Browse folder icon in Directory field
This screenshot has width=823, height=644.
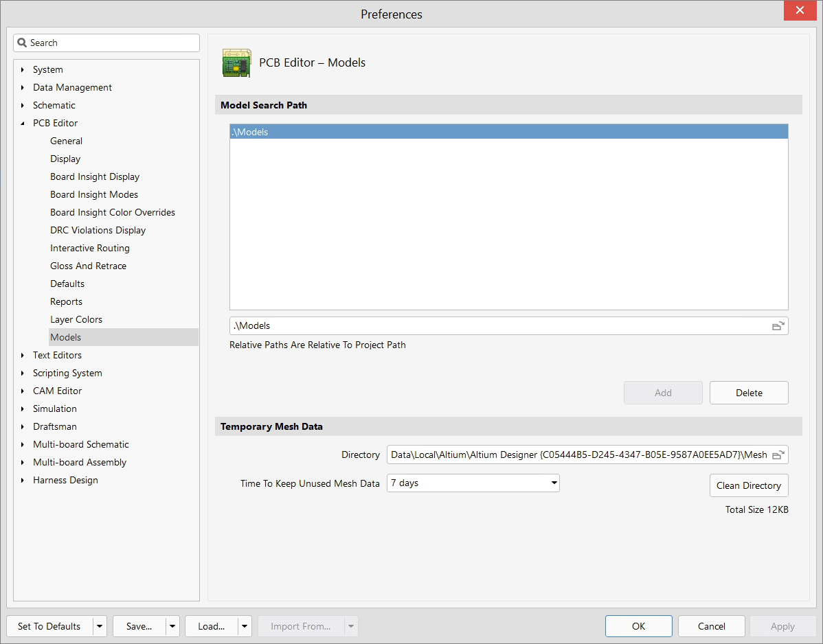(x=778, y=455)
